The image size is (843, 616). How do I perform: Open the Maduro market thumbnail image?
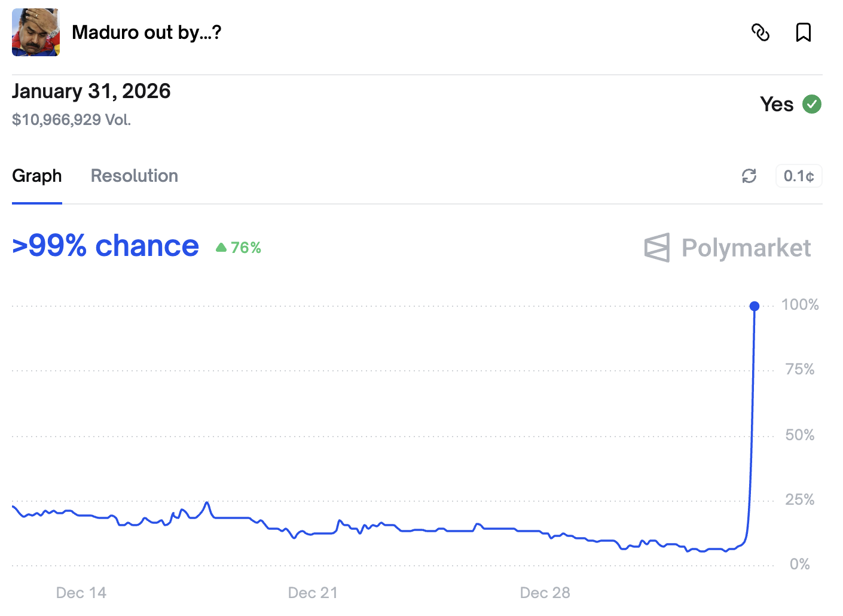coord(36,32)
